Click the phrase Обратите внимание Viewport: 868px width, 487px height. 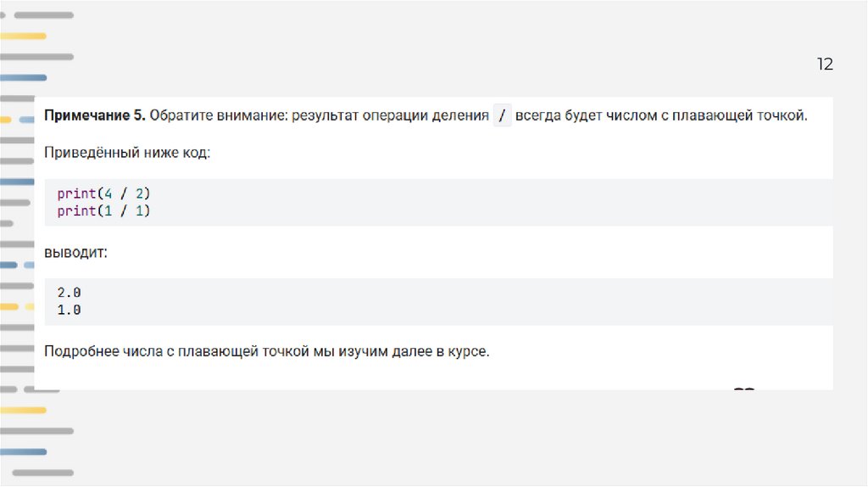(216, 116)
